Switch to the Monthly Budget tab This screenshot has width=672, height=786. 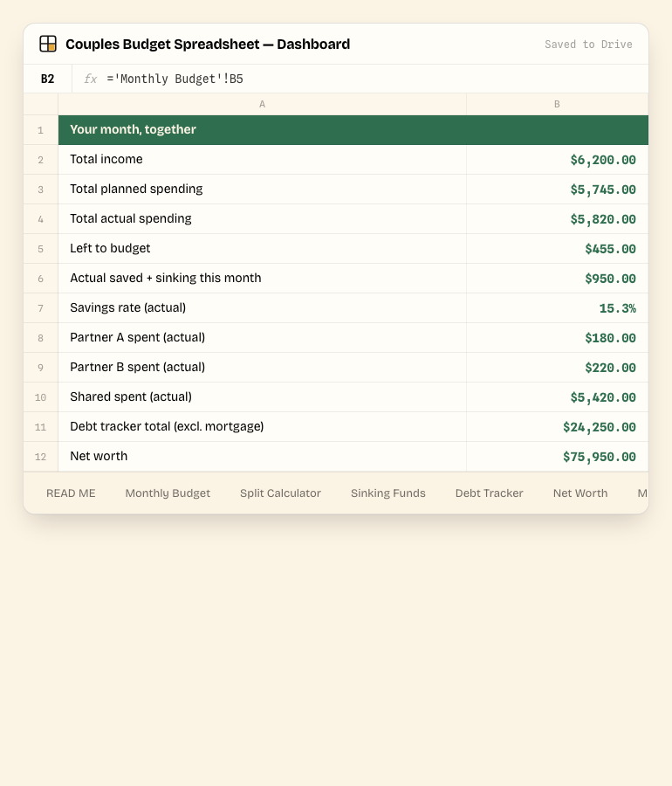pos(168,493)
